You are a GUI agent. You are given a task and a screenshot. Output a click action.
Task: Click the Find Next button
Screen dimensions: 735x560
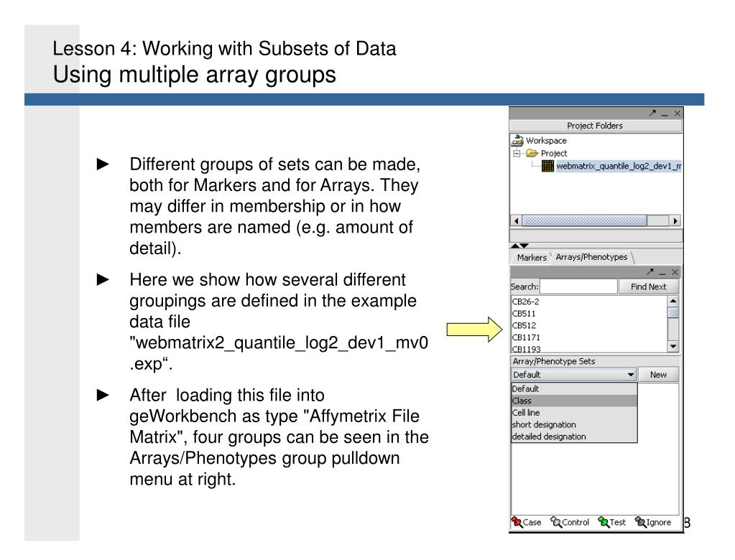(648, 286)
